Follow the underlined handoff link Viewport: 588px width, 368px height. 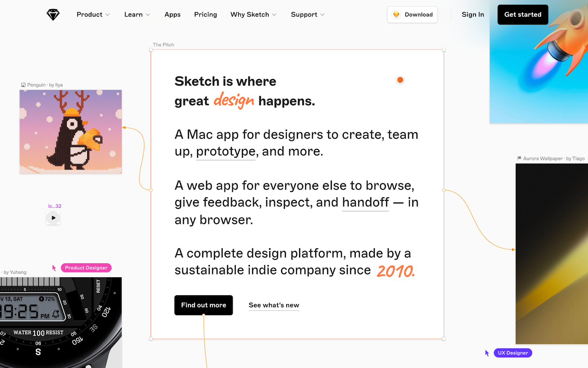tap(365, 202)
